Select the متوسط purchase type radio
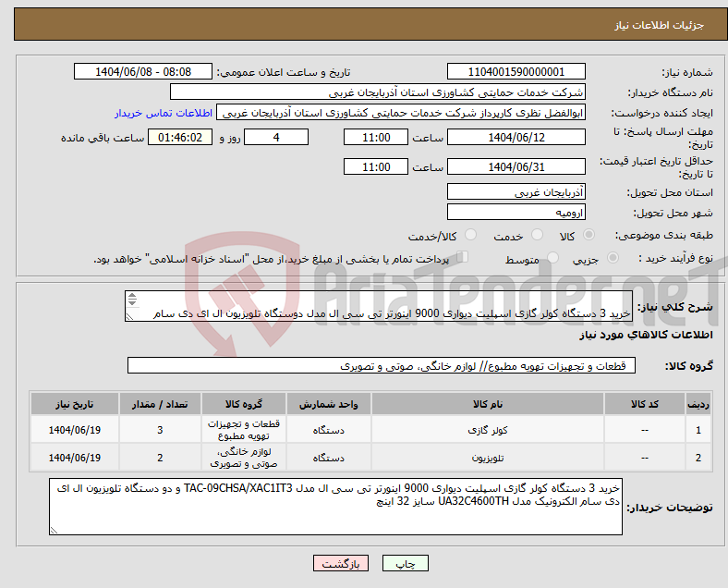The width and height of the screenshot is (728, 588). (552, 258)
